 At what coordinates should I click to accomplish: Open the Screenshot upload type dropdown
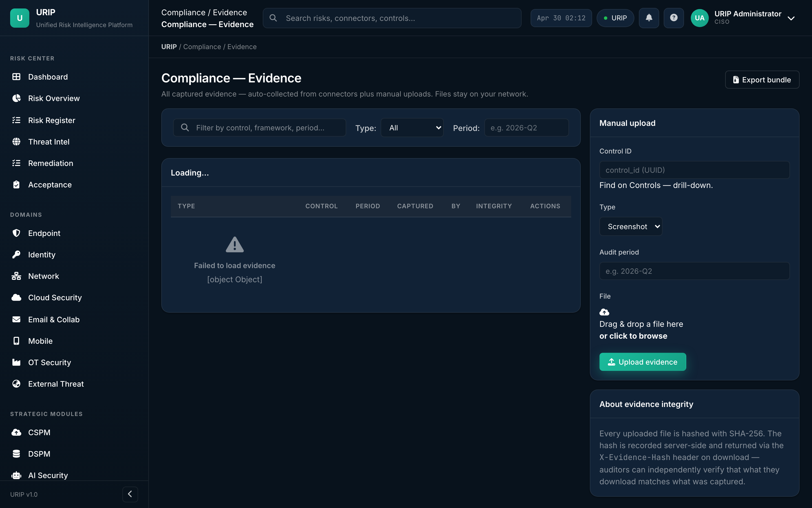(x=631, y=226)
